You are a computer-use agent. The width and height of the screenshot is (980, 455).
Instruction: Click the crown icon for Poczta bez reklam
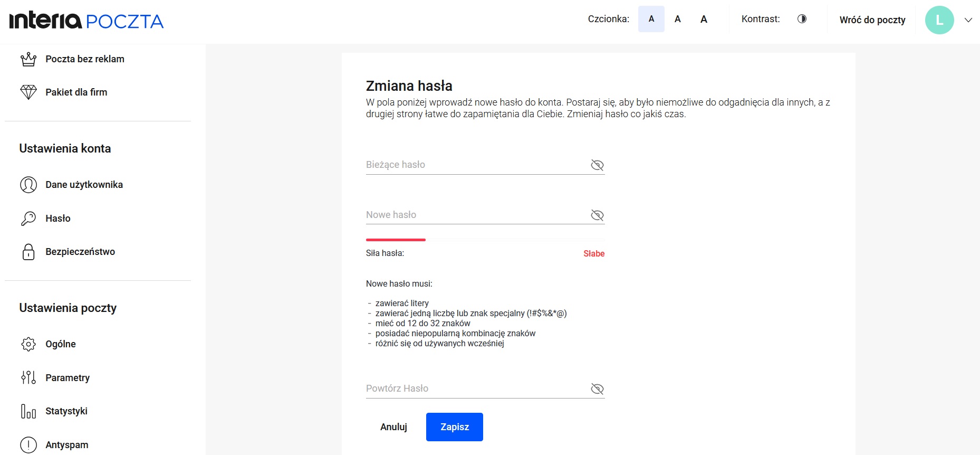[x=28, y=59]
